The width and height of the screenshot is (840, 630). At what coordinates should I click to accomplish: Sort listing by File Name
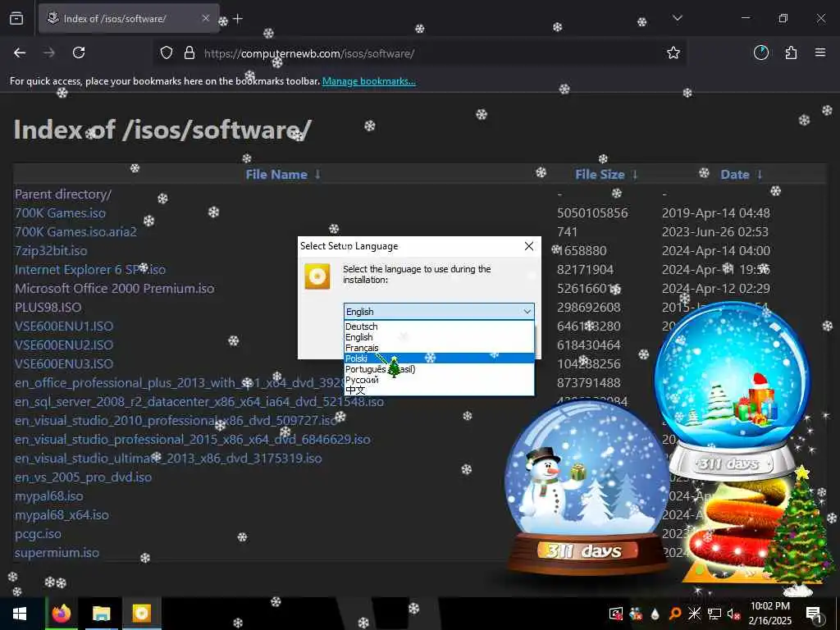point(276,175)
